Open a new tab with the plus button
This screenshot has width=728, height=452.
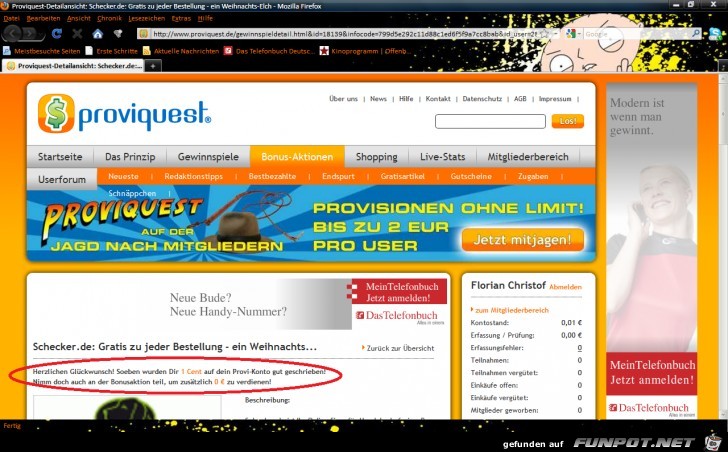(x=152, y=66)
